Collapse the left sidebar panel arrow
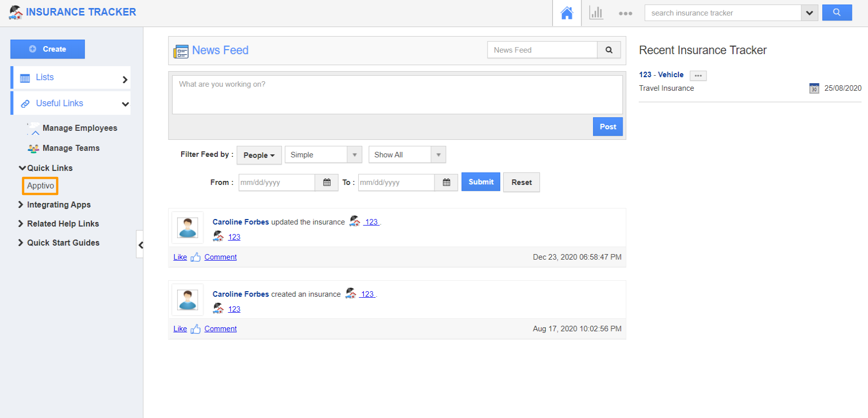The width and height of the screenshot is (868, 418). [140, 245]
